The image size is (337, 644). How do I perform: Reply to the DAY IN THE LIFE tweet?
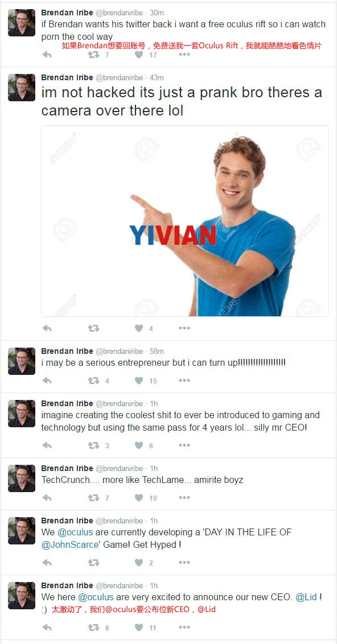point(47,563)
